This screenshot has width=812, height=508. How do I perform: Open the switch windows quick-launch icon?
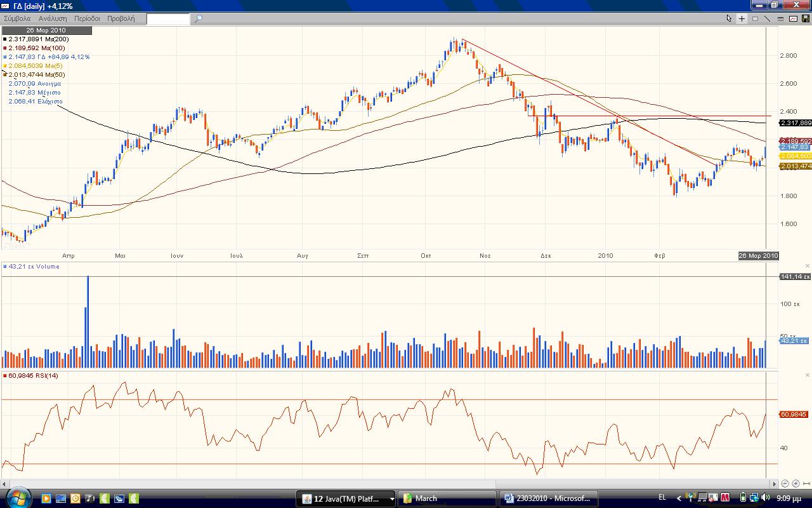tap(119, 498)
